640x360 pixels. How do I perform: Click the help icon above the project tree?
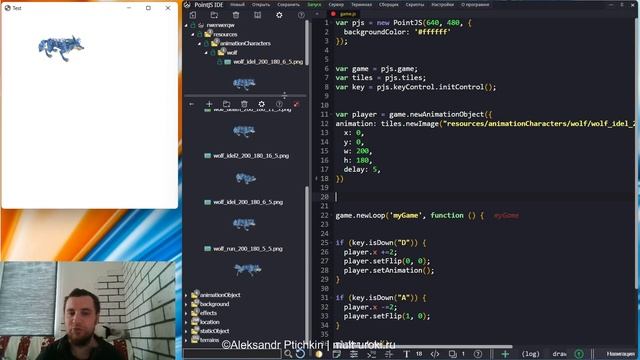(x=301, y=15)
